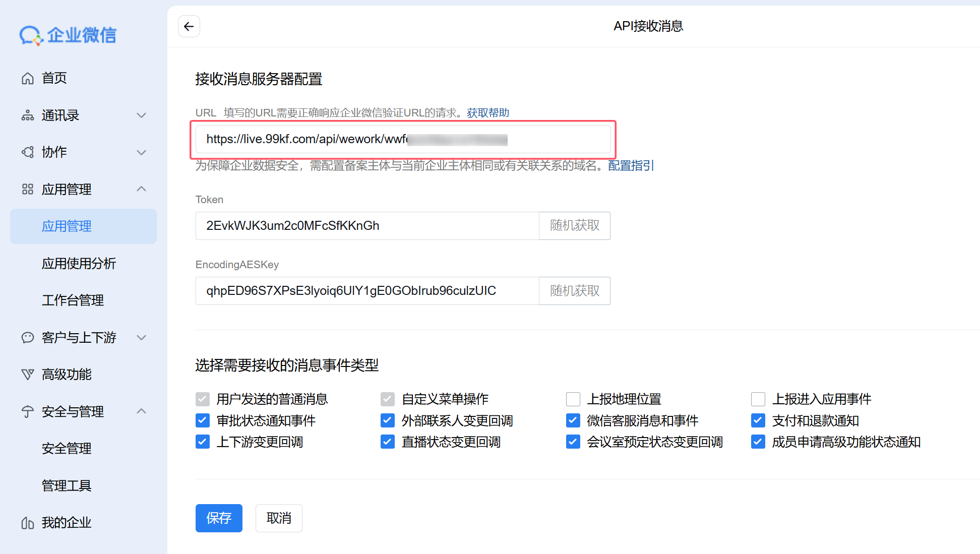Expand the 协作 menu chevron
Image resolution: width=980 pixels, height=554 pixels.
pos(142,152)
